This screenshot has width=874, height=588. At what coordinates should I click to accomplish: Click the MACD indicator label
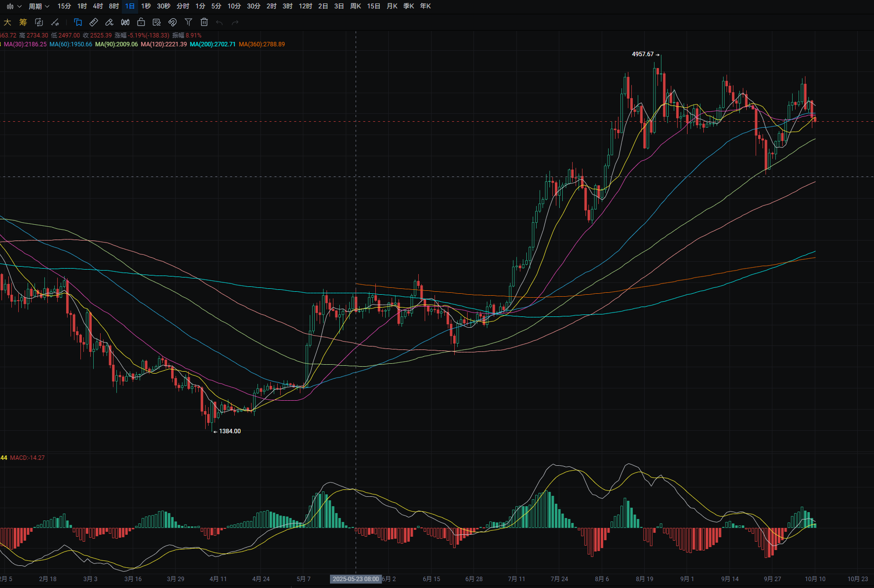(x=27, y=458)
